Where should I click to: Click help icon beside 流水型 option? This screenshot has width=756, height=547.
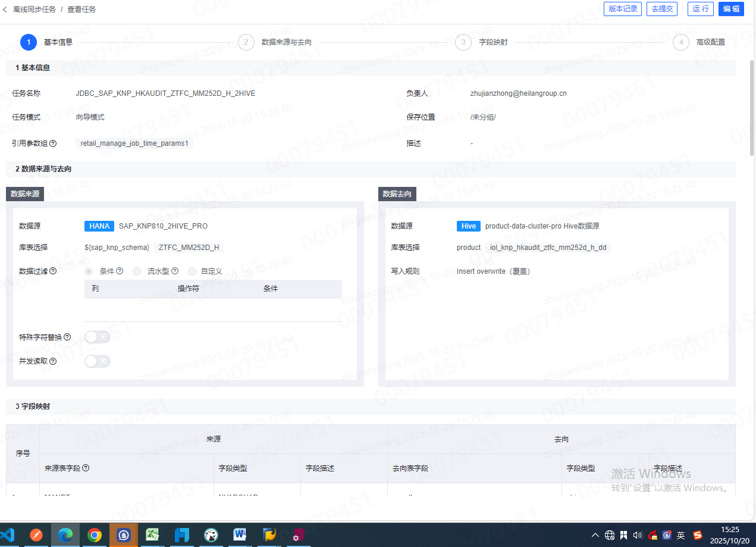[x=175, y=271]
